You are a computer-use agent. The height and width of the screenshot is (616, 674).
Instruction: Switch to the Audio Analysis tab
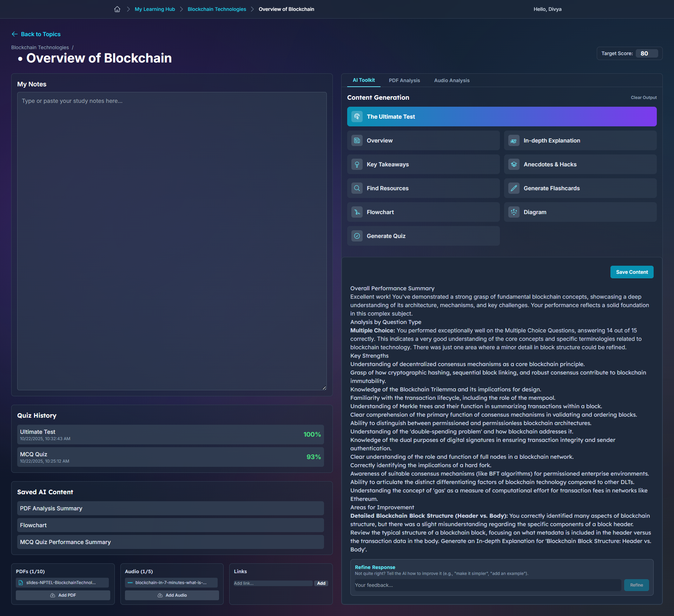(x=451, y=80)
